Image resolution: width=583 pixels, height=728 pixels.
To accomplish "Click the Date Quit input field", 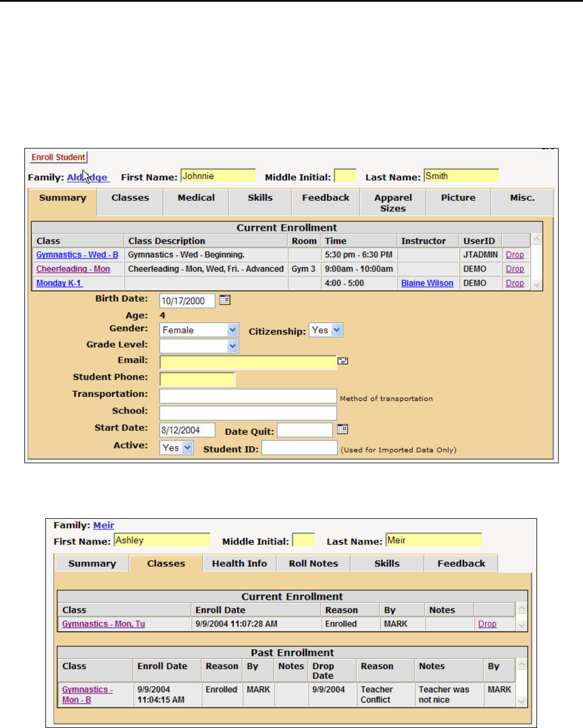I will coord(305,430).
